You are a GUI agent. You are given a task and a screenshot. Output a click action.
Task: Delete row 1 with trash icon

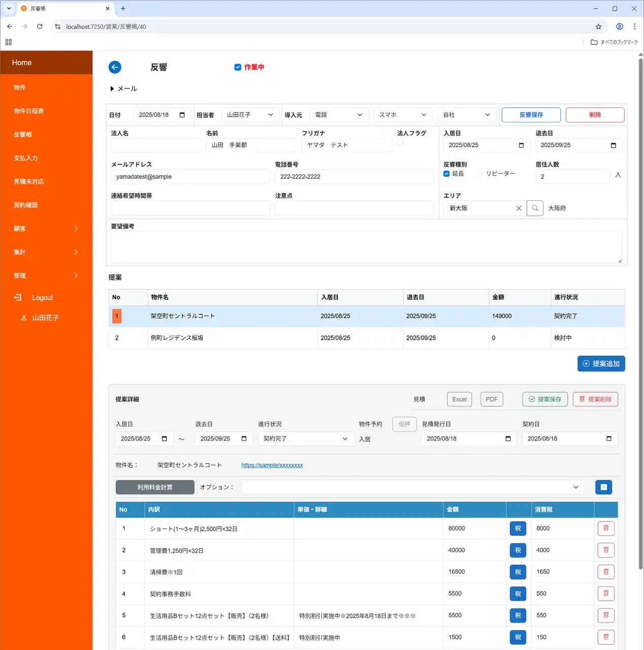coord(606,529)
